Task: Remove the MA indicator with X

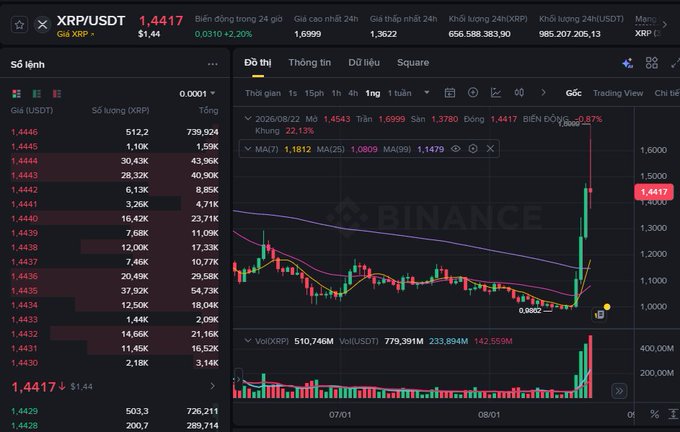Action: tap(490, 149)
